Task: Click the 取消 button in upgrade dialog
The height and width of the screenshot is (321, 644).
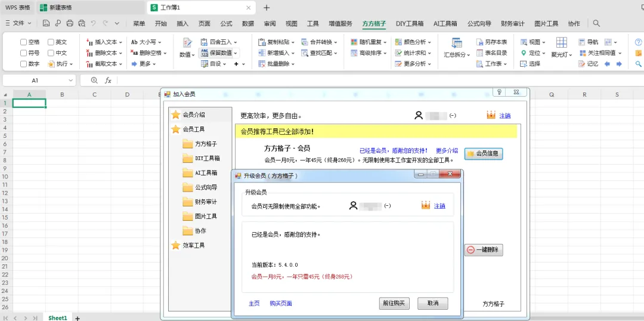Action: (433, 303)
